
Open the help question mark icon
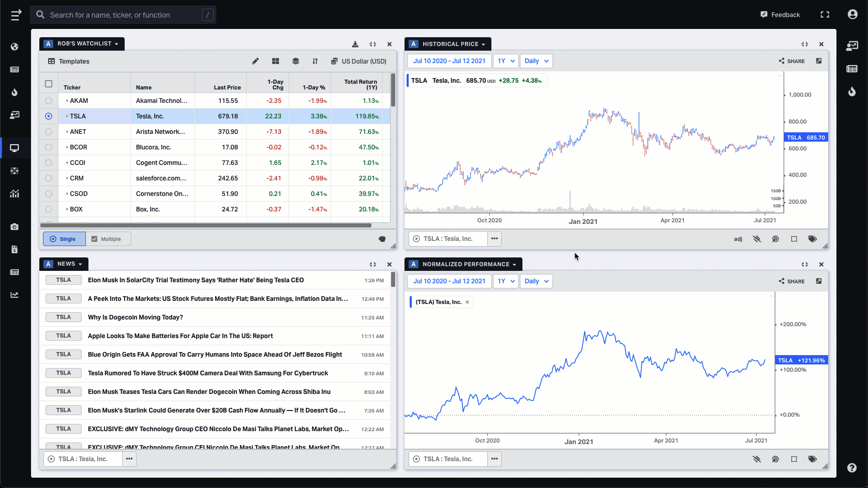tap(852, 468)
